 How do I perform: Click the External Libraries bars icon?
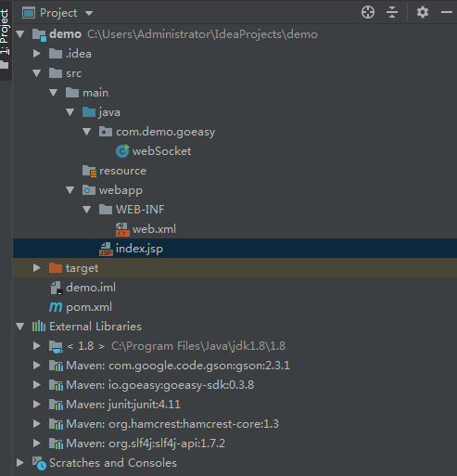point(39,327)
